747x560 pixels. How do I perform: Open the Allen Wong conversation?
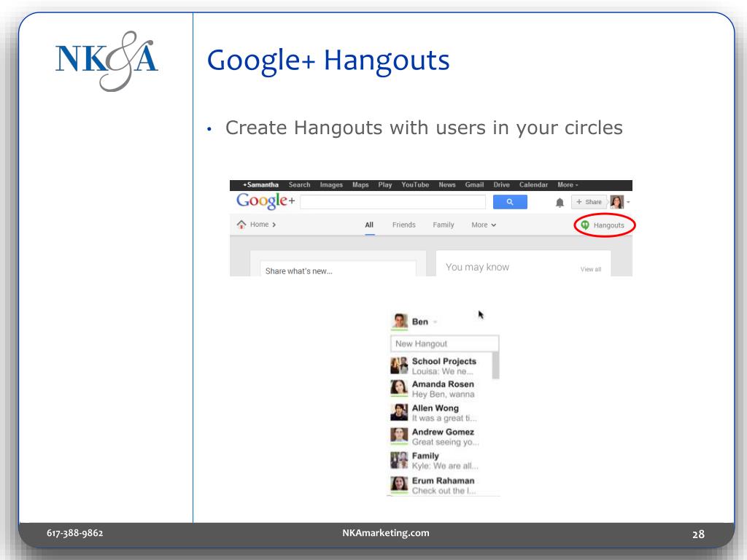coord(441,413)
